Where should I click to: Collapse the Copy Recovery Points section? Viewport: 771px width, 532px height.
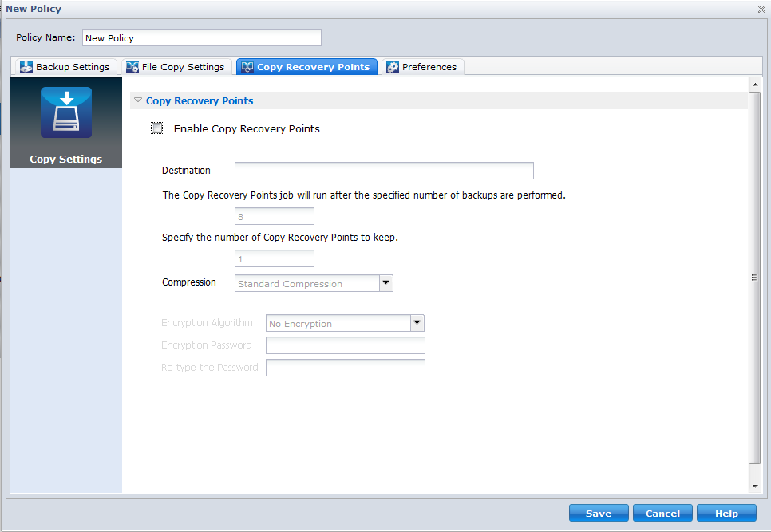(x=138, y=100)
